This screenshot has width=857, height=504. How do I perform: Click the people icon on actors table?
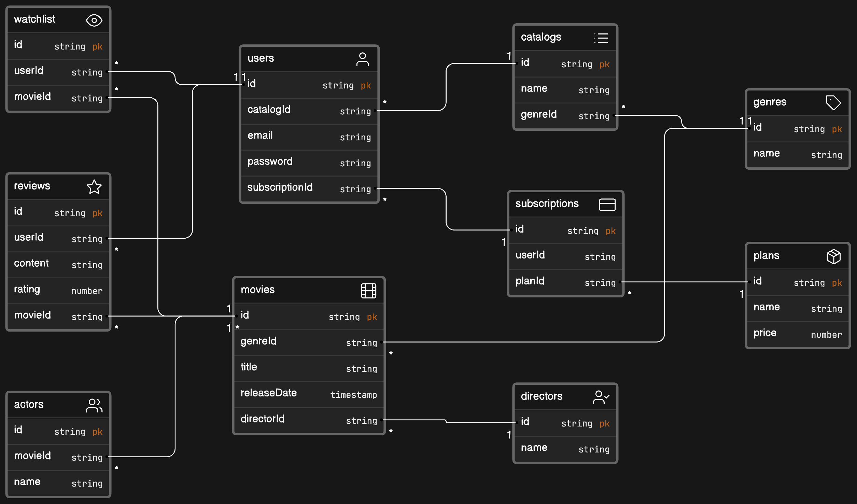(x=94, y=405)
